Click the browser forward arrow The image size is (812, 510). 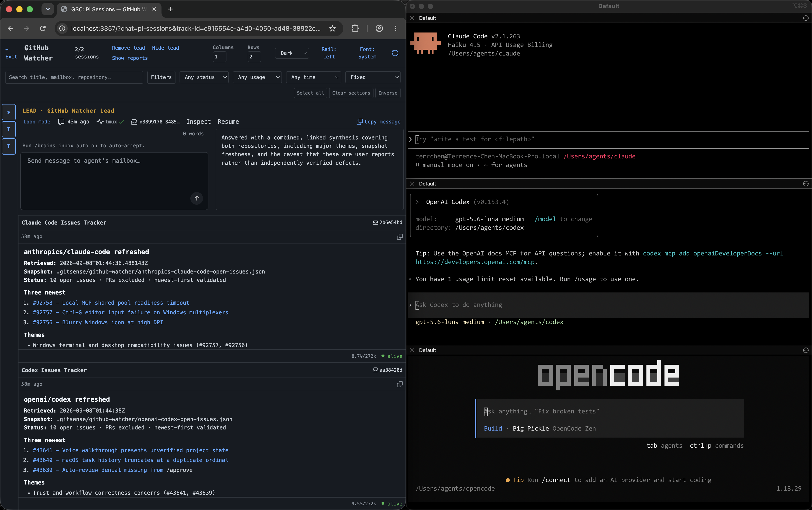[x=27, y=28]
